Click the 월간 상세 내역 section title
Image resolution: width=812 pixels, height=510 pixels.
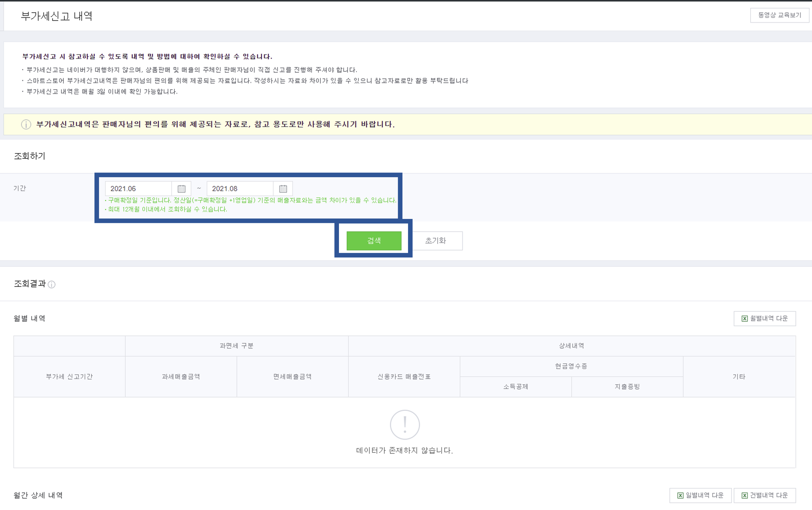tap(38, 495)
